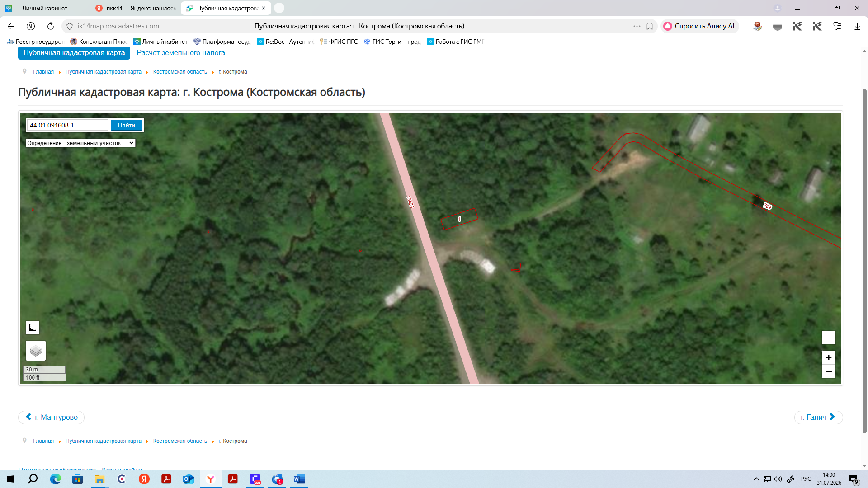Go to previous city г. Мантурово
This screenshot has width=868, height=488.
click(x=51, y=417)
